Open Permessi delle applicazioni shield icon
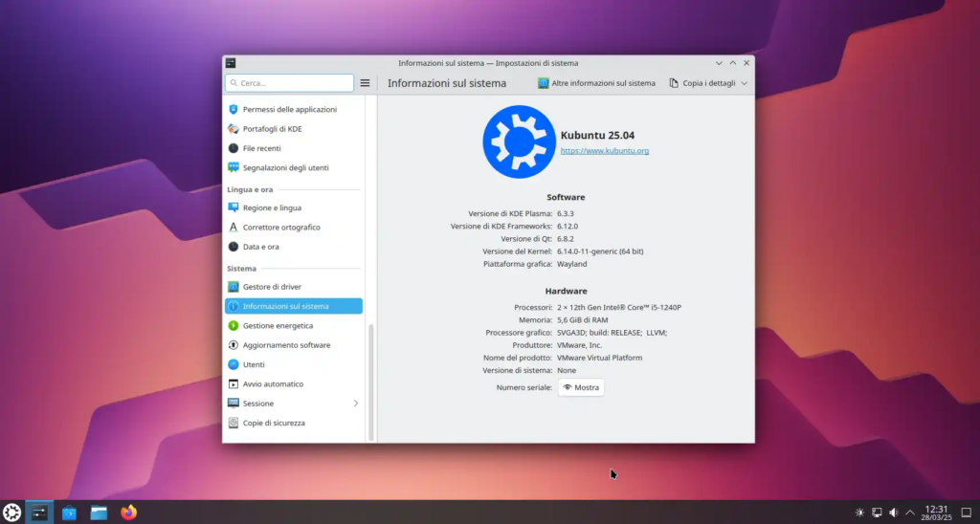980x524 pixels. click(x=234, y=109)
